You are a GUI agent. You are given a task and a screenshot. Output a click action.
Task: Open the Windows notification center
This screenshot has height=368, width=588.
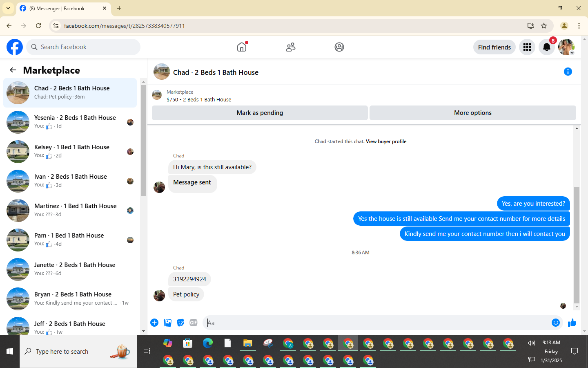point(575,351)
